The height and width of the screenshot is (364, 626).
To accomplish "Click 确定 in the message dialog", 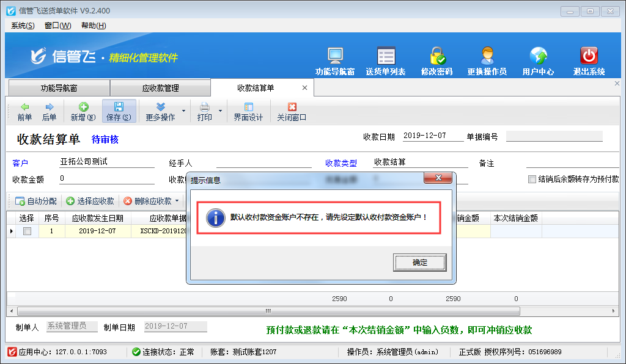I will pos(420,263).
